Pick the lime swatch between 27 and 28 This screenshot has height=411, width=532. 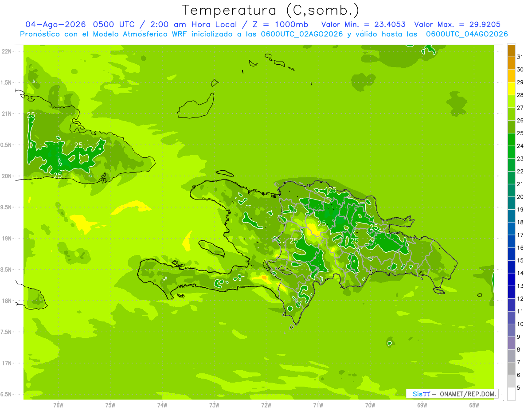(x=512, y=102)
